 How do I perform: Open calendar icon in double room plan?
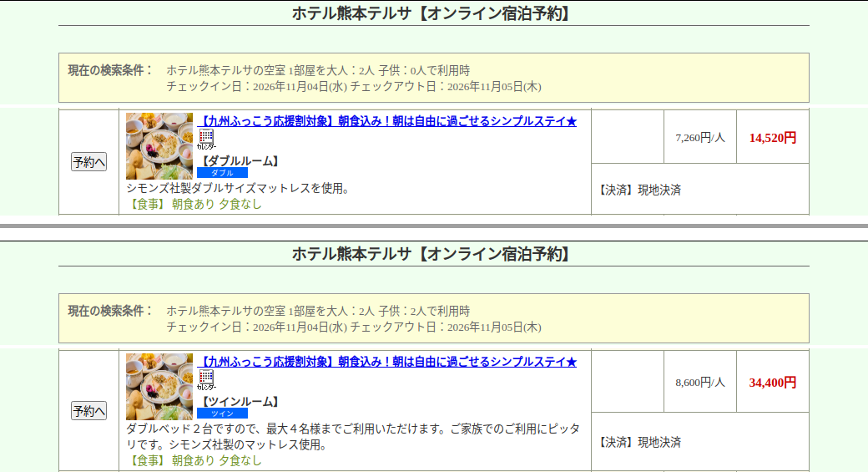(x=206, y=139)
